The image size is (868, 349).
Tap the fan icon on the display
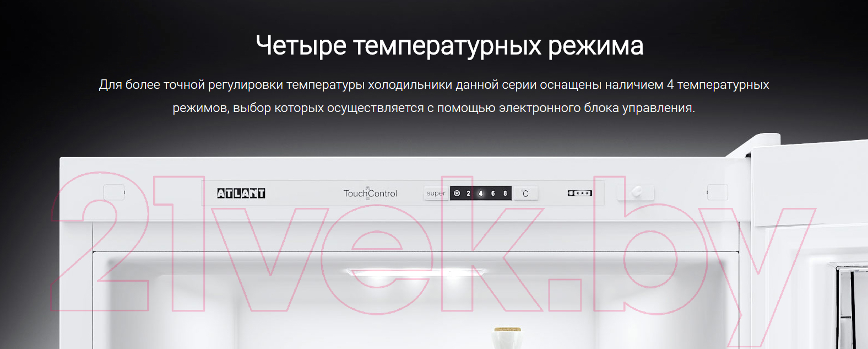[457, 194]
